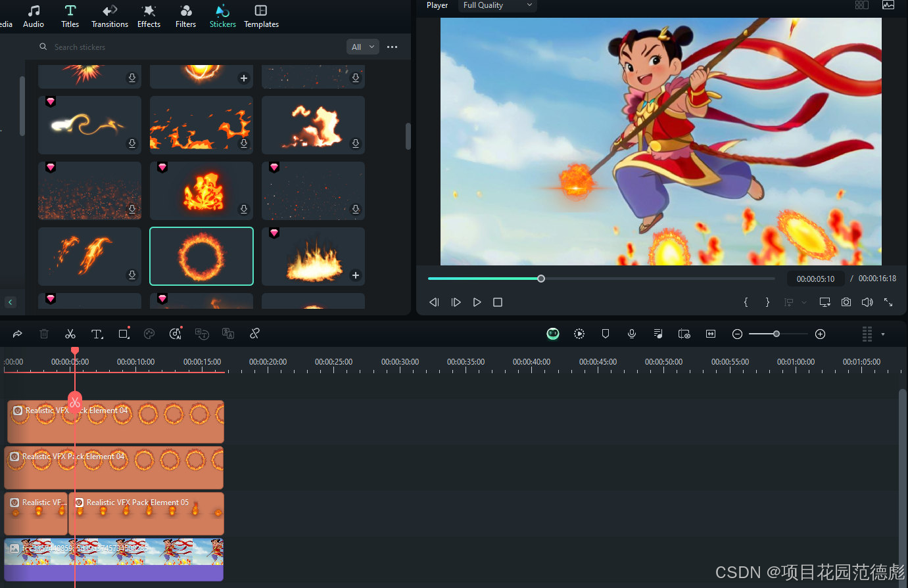
Task: Open the Text tool in timeline toolbar
Action: tap(97, 334)
